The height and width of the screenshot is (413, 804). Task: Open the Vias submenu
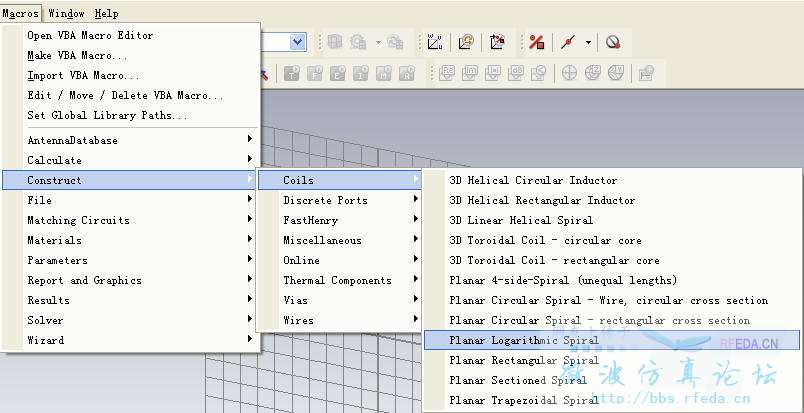point(340,300)
